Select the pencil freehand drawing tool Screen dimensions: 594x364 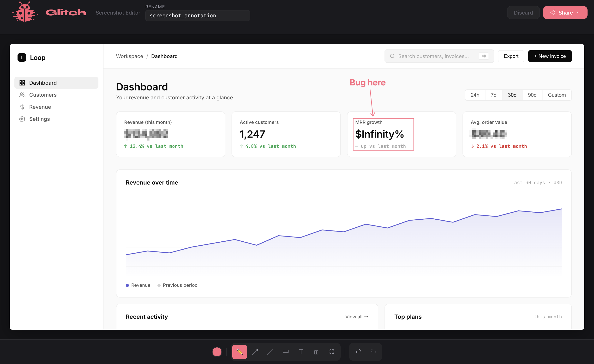[239, 352]
